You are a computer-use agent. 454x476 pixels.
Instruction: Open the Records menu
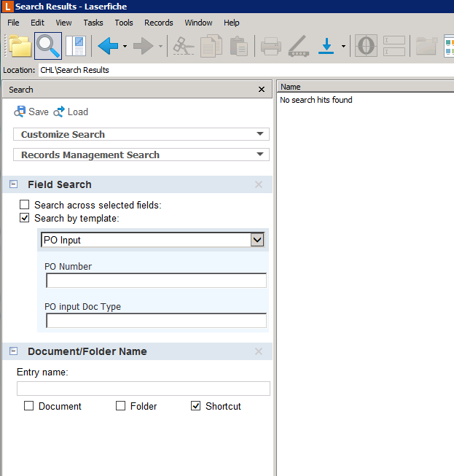pos(158,23)
